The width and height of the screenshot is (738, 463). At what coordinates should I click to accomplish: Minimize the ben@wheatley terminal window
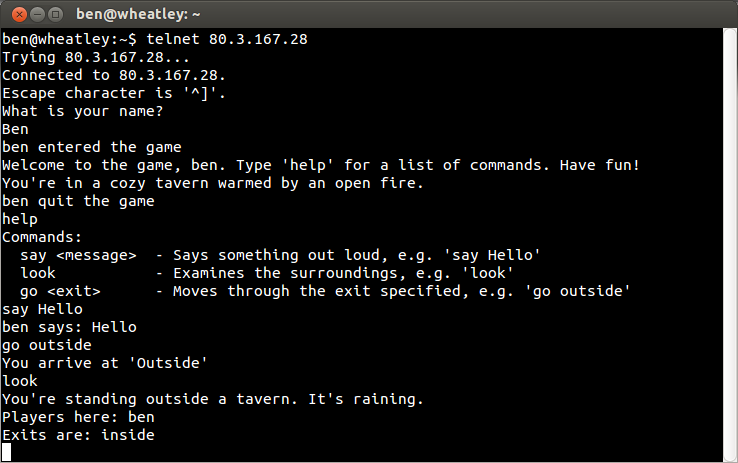click(x=38, y=15)
